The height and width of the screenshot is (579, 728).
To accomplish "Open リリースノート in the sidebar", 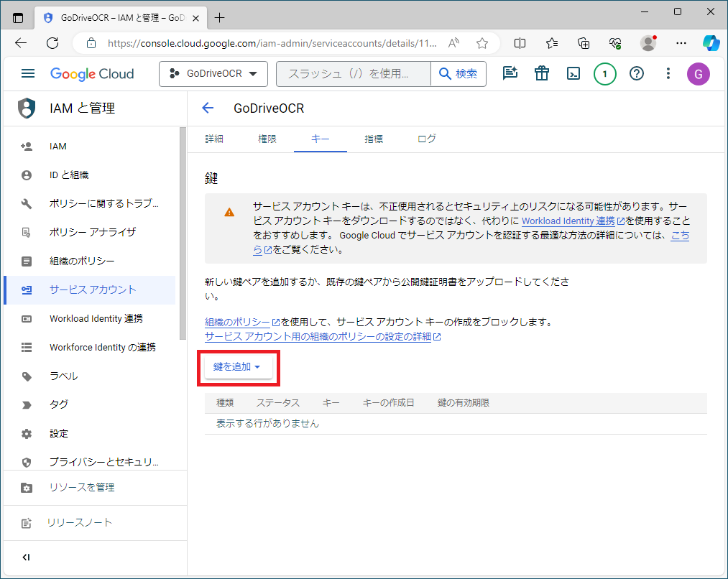I will click(95, 523).
